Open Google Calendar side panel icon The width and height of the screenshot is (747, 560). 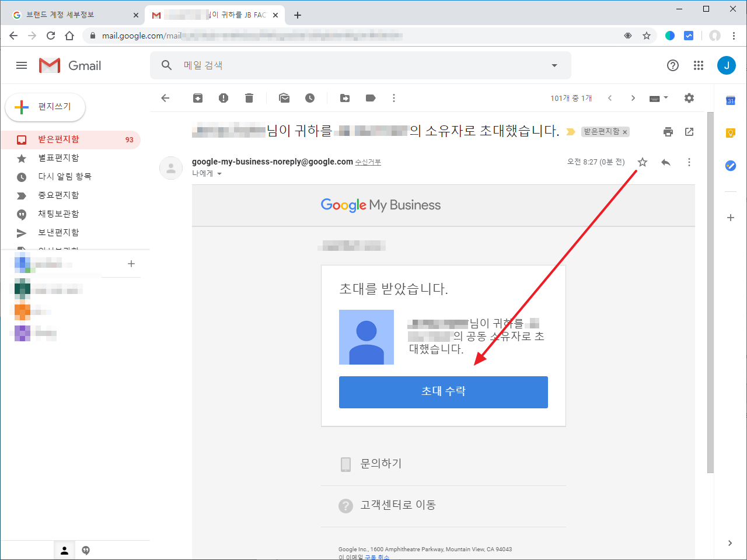tap(731, 100)
